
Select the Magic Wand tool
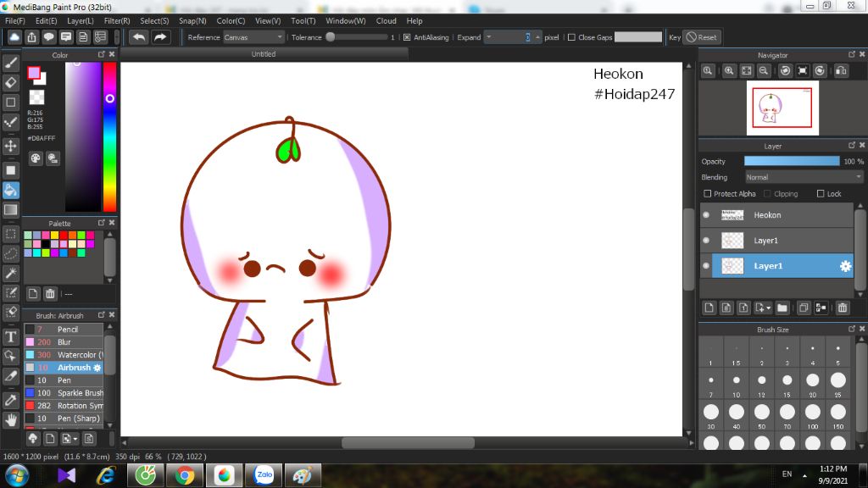click(x=10, y=274)
